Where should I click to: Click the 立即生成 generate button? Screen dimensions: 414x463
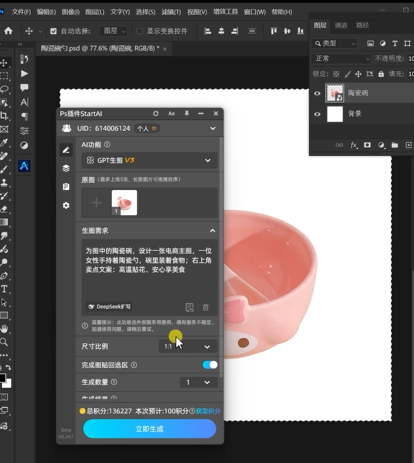pos(149,429)
